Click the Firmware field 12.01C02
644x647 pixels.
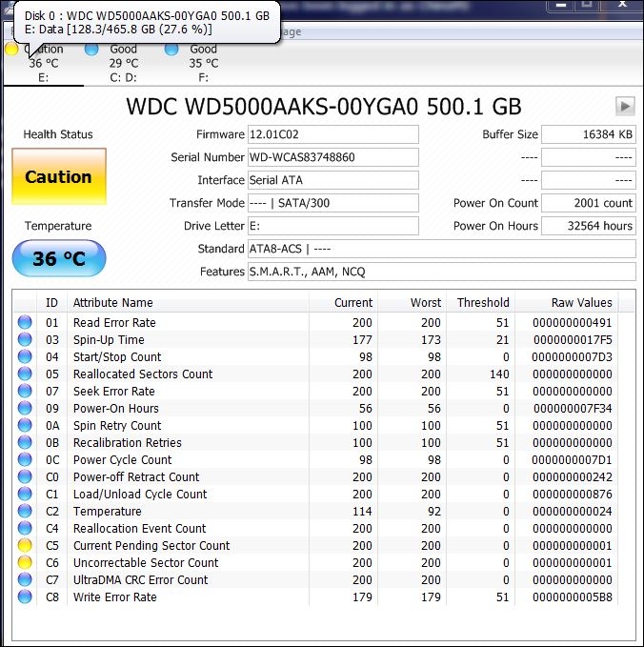coord(332,134)
